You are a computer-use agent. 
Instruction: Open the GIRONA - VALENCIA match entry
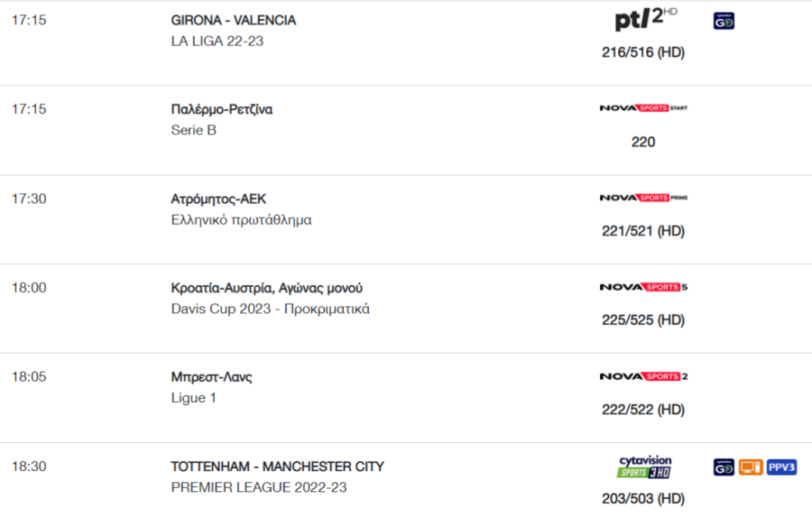(x=234, y=20)
